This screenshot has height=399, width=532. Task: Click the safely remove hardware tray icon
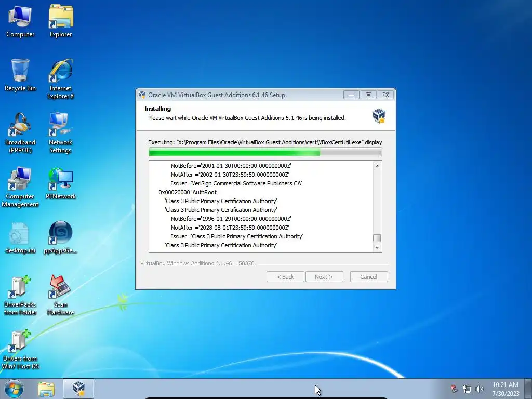tap(454, 389)
